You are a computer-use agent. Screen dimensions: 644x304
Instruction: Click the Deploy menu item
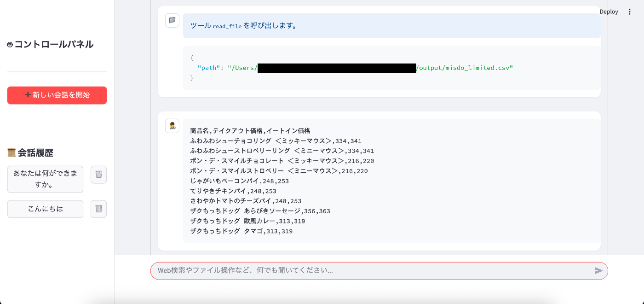pyautogui.click(x=609, y=12)
